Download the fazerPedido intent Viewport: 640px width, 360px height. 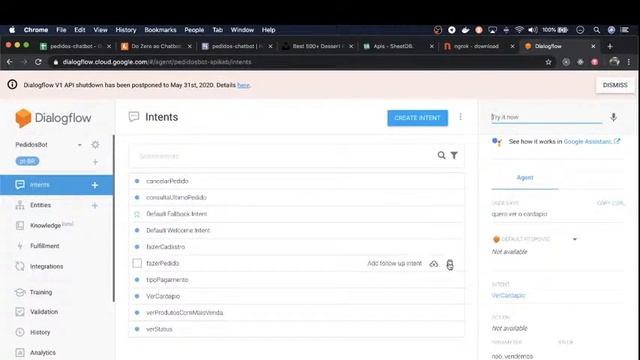[434, 264]
